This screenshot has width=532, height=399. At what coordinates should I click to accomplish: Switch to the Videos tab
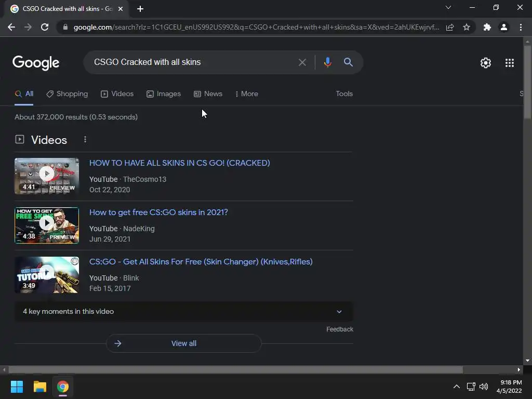point(117,94)
